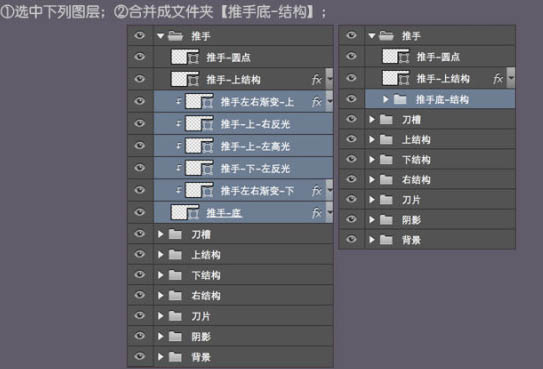Open fx effects of 推手-上结构 in right panel
Screen dimensions: 543x369
[x=498, y=79]
